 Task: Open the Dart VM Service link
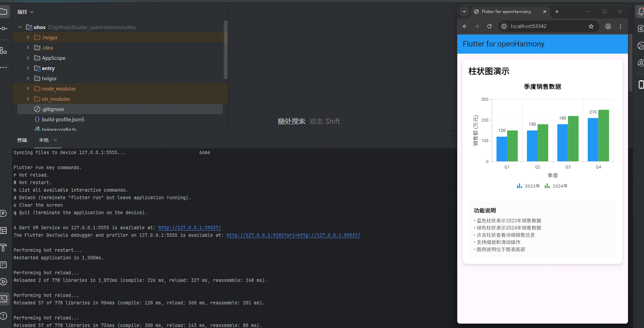[x=189, y=228]
